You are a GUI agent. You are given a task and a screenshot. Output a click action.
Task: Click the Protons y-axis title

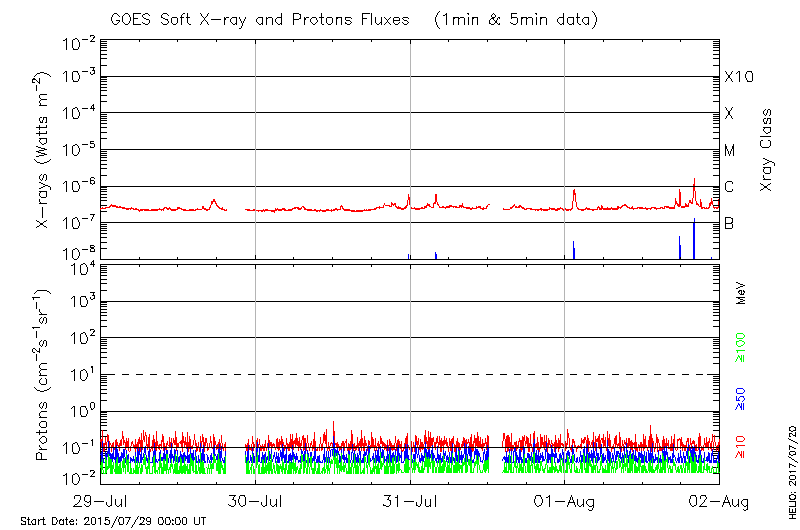[44, 375]
